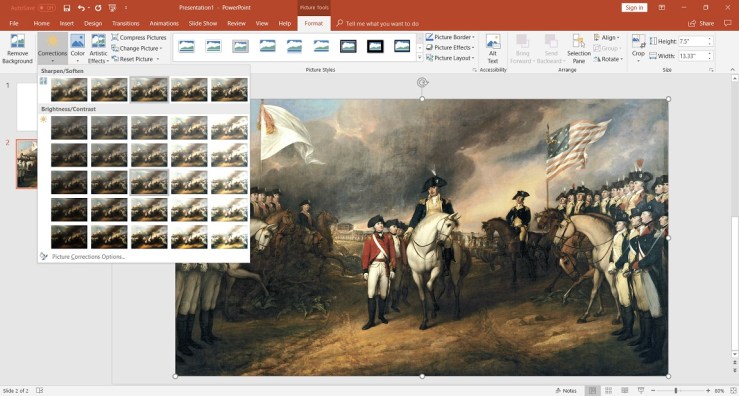The image size is (739, 396).
Task: Open the Slide Show tab
Action: point(203,23)
